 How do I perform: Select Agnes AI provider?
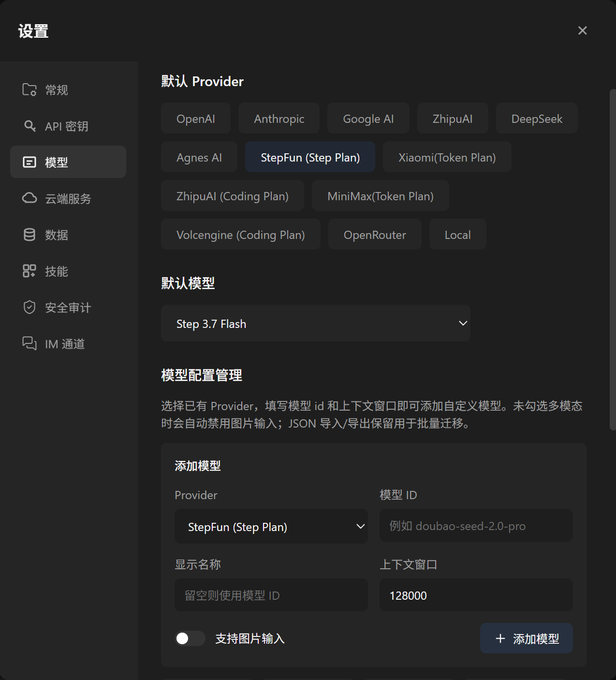click(x=199, y=157)
